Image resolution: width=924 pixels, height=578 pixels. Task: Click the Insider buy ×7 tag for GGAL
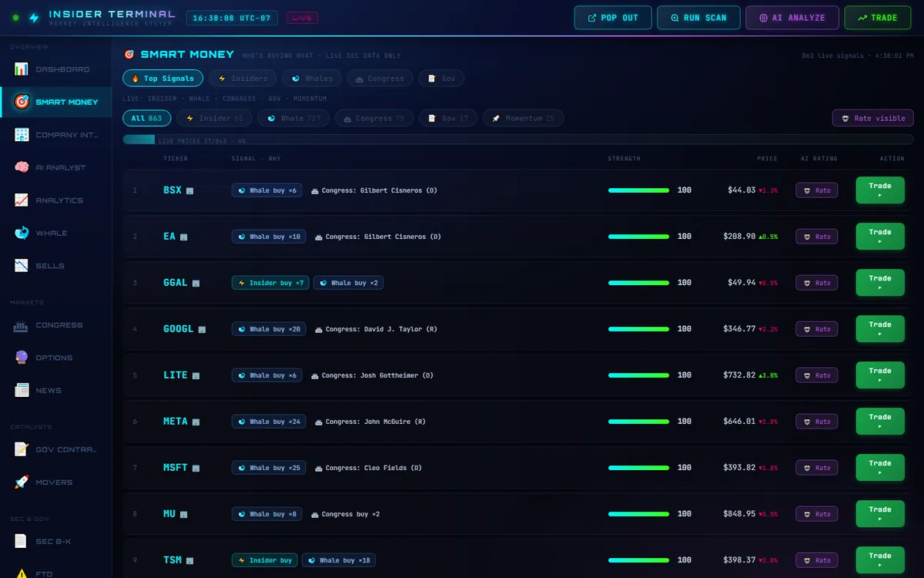pos(270,283)
